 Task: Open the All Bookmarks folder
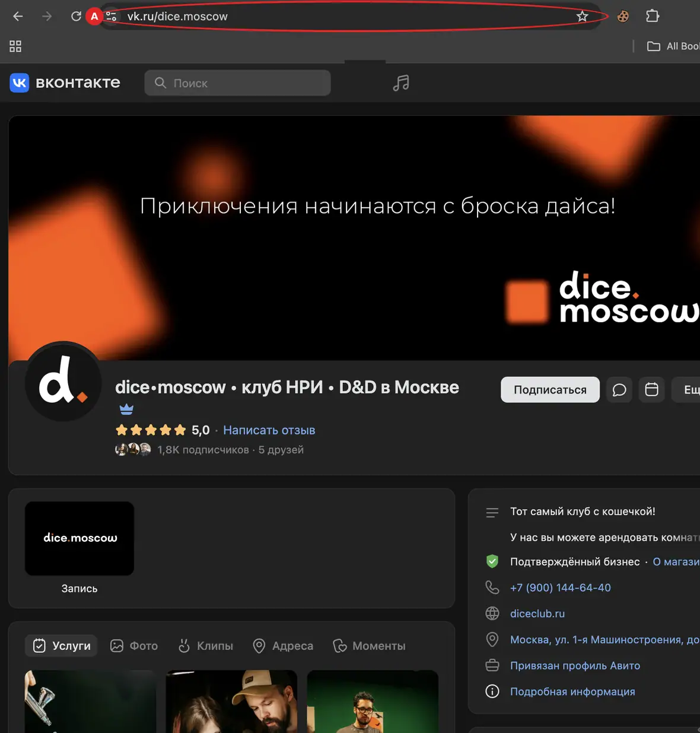[673, 46]
